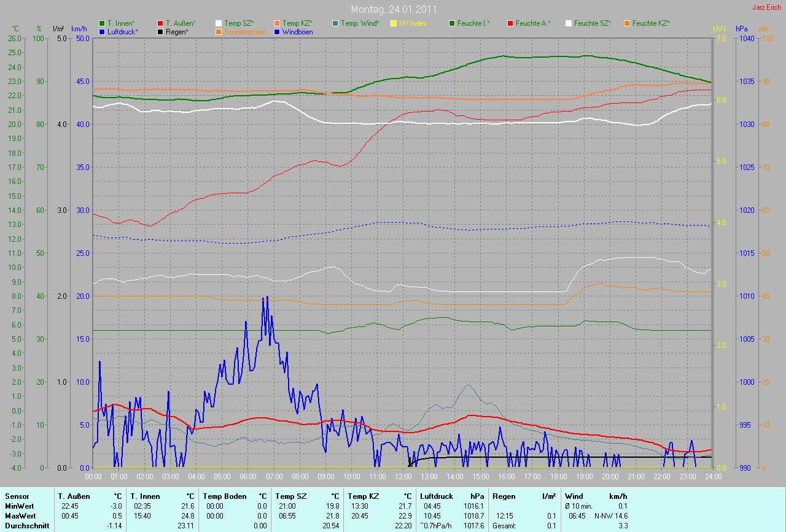Select the Luftdruck column header in table
The width and height of the screenshot is (786, 532).
[x=437, y=496]
